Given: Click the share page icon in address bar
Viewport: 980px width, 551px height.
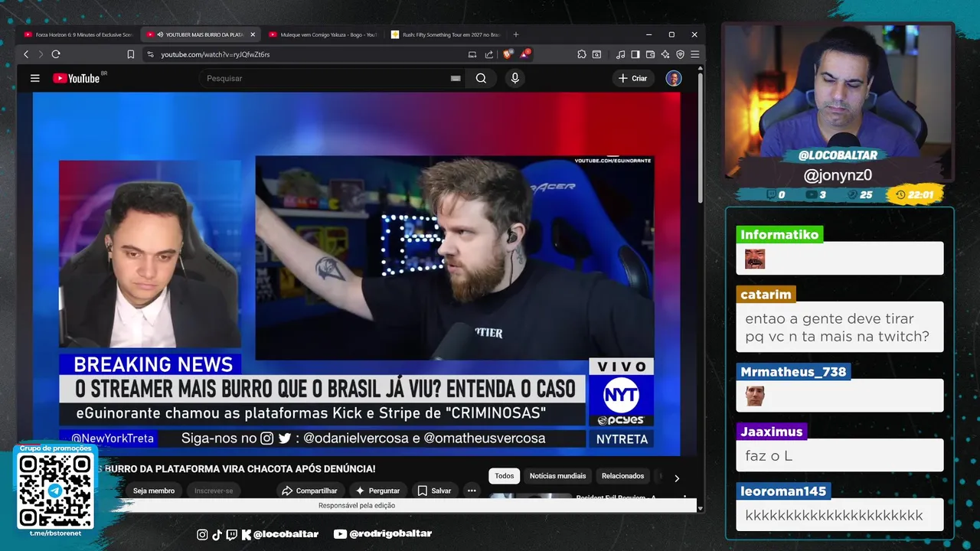Looking at the screenshot, I should pos(489,54).
